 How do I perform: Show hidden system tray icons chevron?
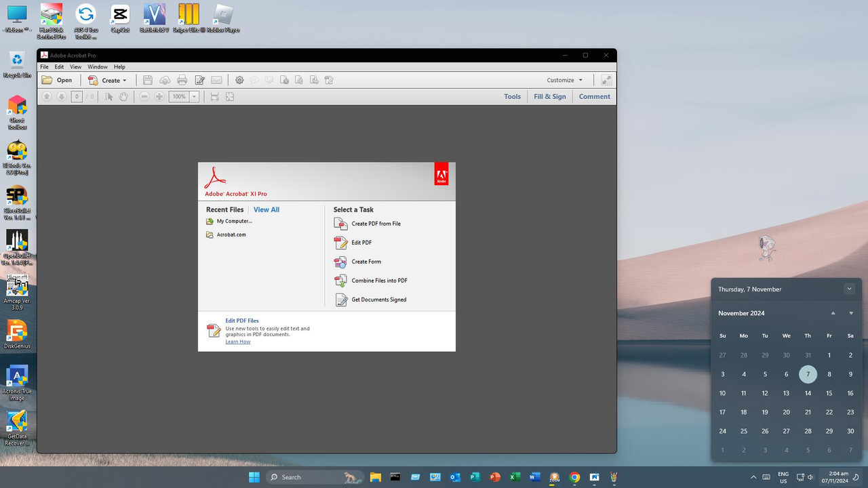point(753,477)
